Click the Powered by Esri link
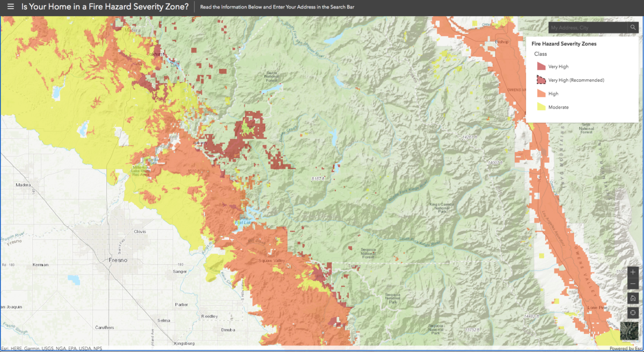644x352 pixels. point(625,348)
